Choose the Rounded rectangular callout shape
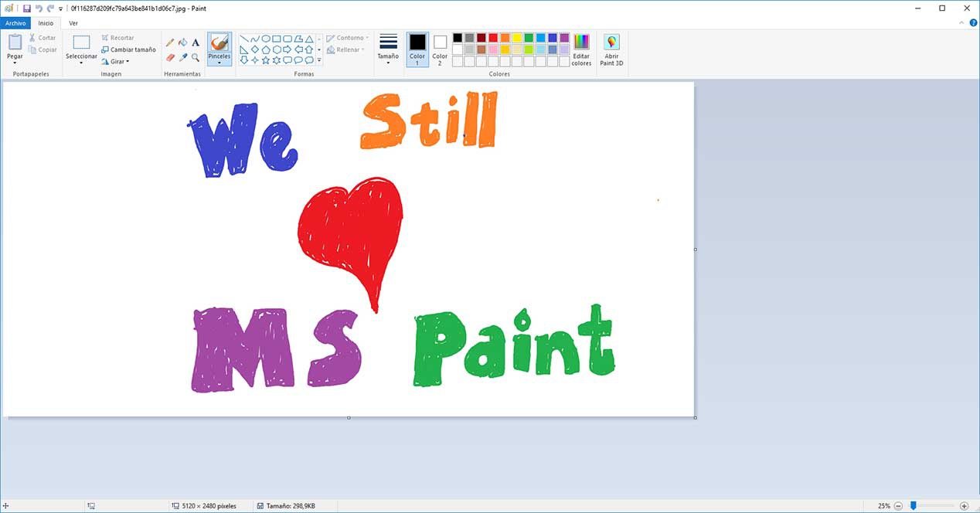 (288, 60)
